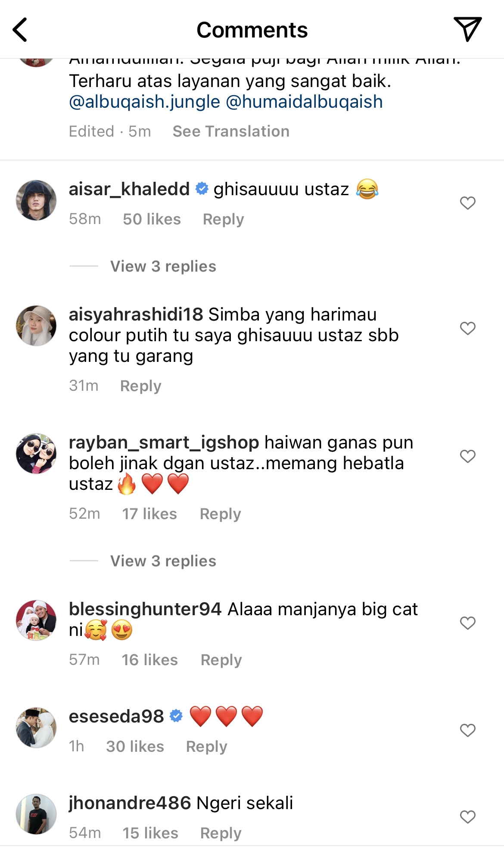Viewport: 504px width, 847px height.
Task: Reply to aisyahrashidi18's comment
Action: click(141, 386)
